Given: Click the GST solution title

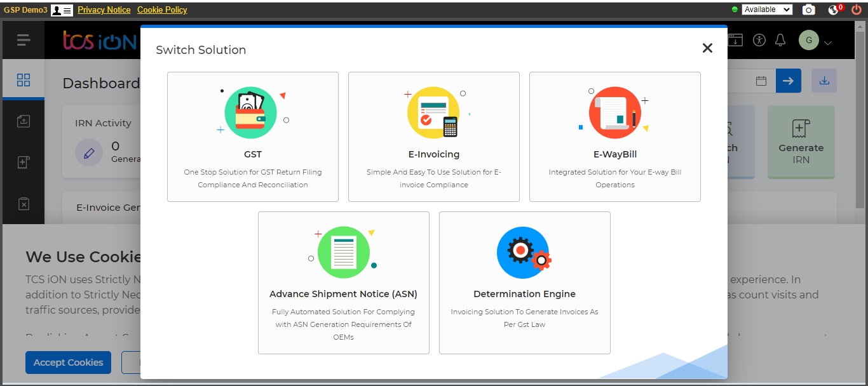Looking at the screenshot, I should 252,154.
